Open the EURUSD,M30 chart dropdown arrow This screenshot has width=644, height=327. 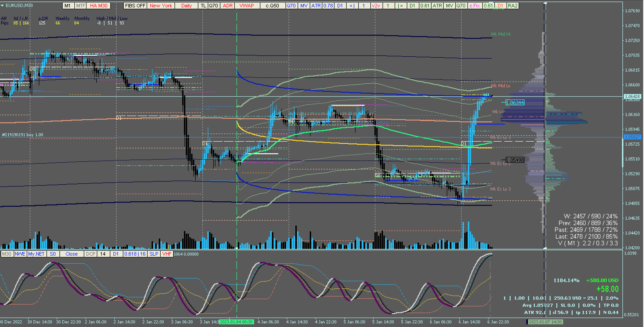pyautogui.click(x=2, y=5)
